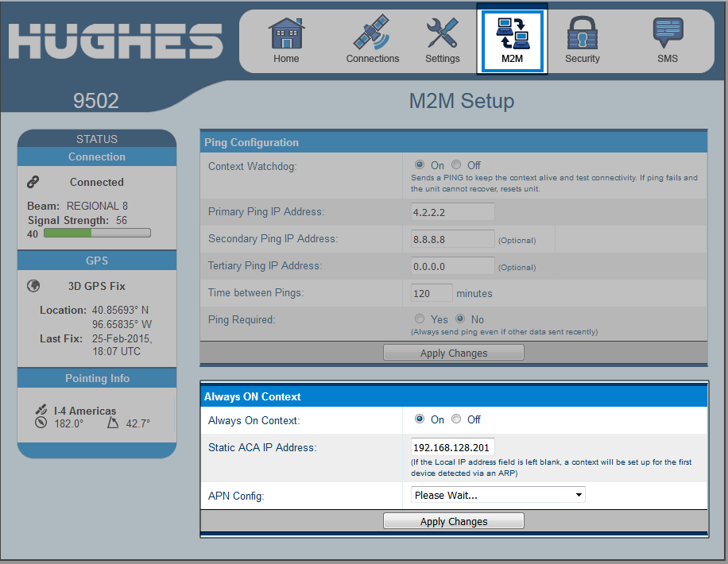Viewport: 728px width, 564px height.
Task: Open the Security padlock icon
Action: (x=583, y=33)
